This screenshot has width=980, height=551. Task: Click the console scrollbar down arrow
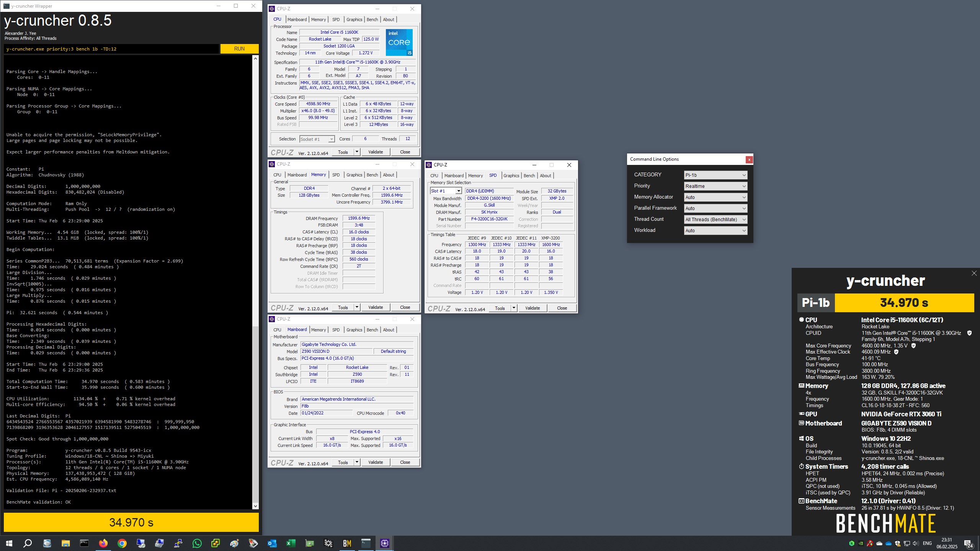click(255, 506)
